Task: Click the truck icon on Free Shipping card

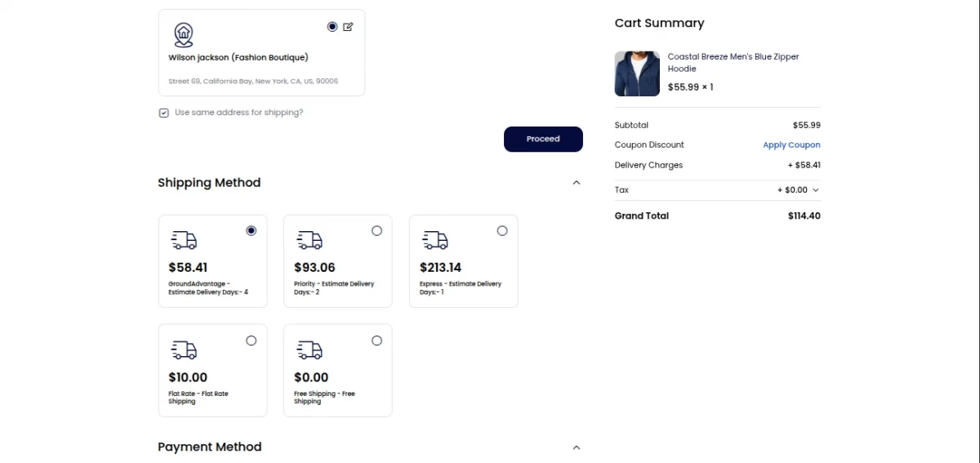Action: click(x=310, y=349)
